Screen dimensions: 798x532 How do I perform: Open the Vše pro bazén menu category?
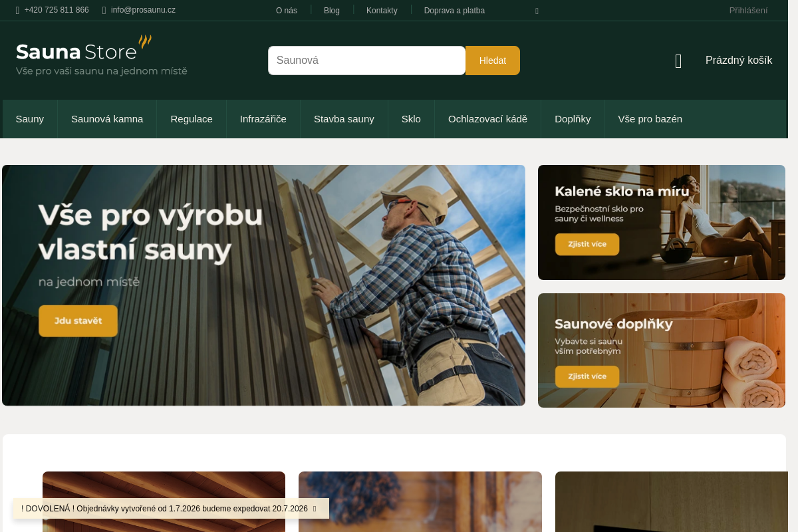click(x=650, y=119)
